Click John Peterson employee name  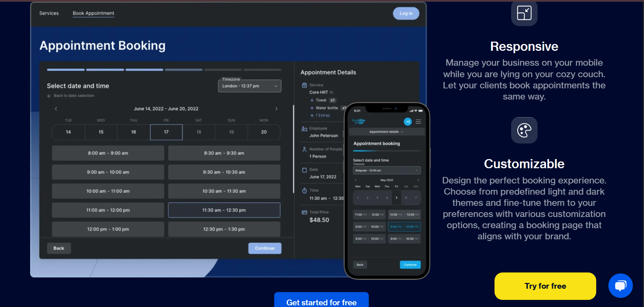point(324,136)
